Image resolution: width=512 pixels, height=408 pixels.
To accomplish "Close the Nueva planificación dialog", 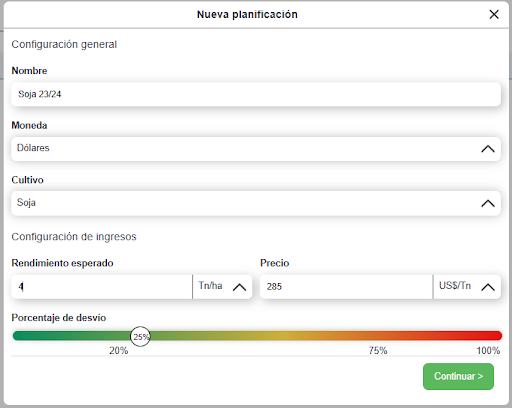I will pyautogui.click(x=494, y=14).
